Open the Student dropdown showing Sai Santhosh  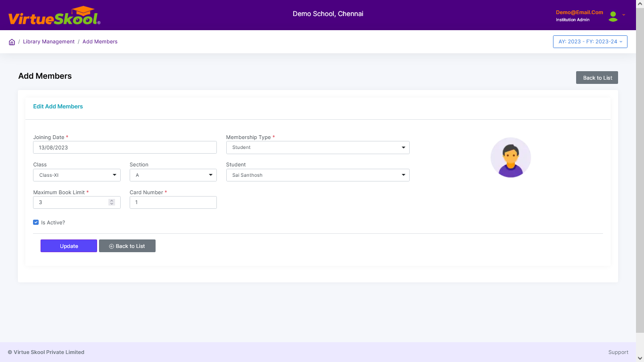pyautogui.click(x=318, y=175)
